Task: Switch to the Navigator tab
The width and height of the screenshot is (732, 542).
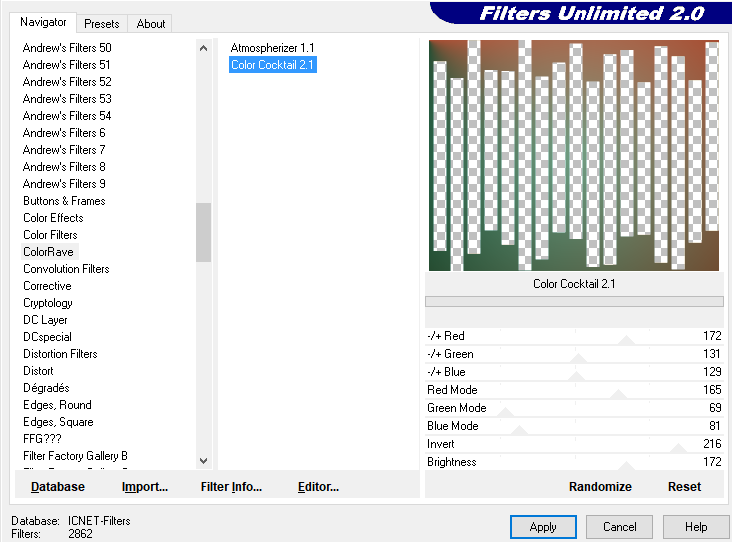Action: click(x=43, y=22)
